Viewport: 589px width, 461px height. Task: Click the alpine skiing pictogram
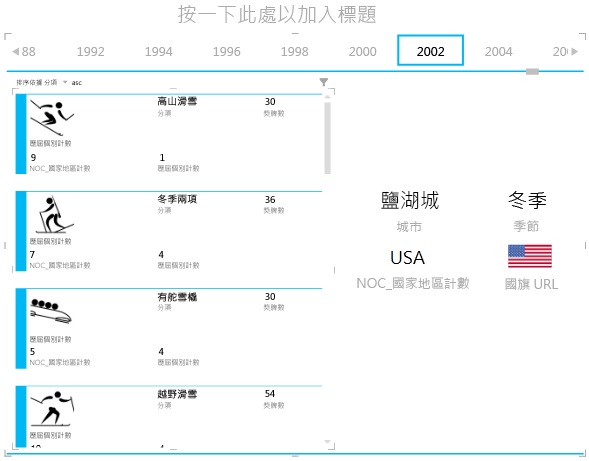tap(52, 118)
